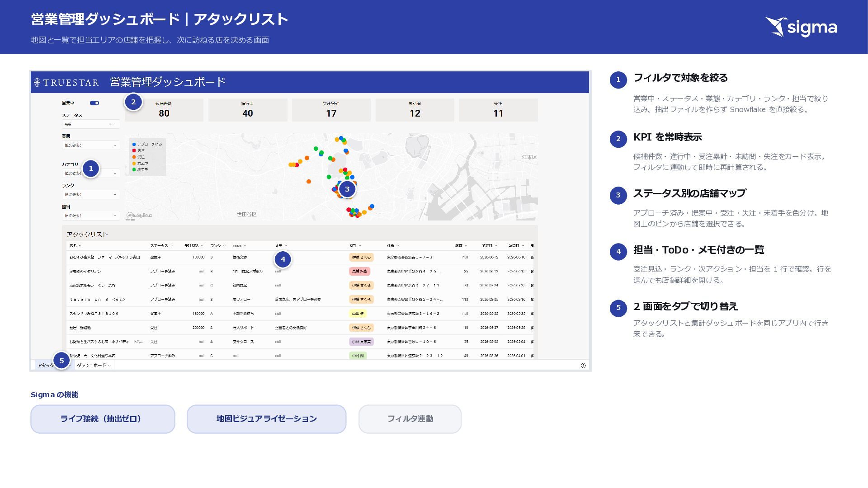Open the 担当 filter dropdown
The height and width of the screenshot is (488, 868).
click(x=91, y=216)
